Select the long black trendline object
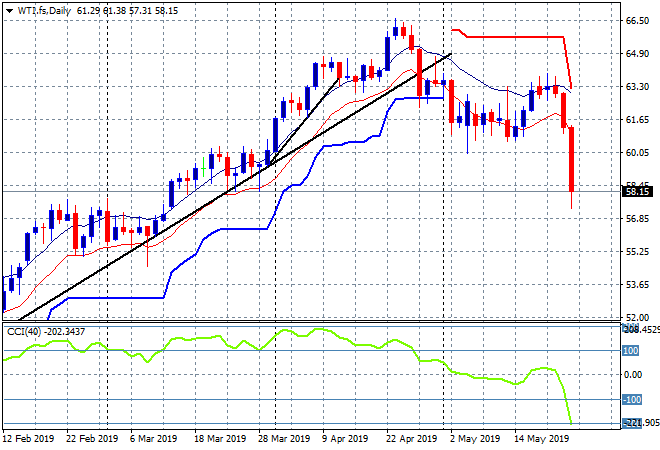 [x=234, y=187]
